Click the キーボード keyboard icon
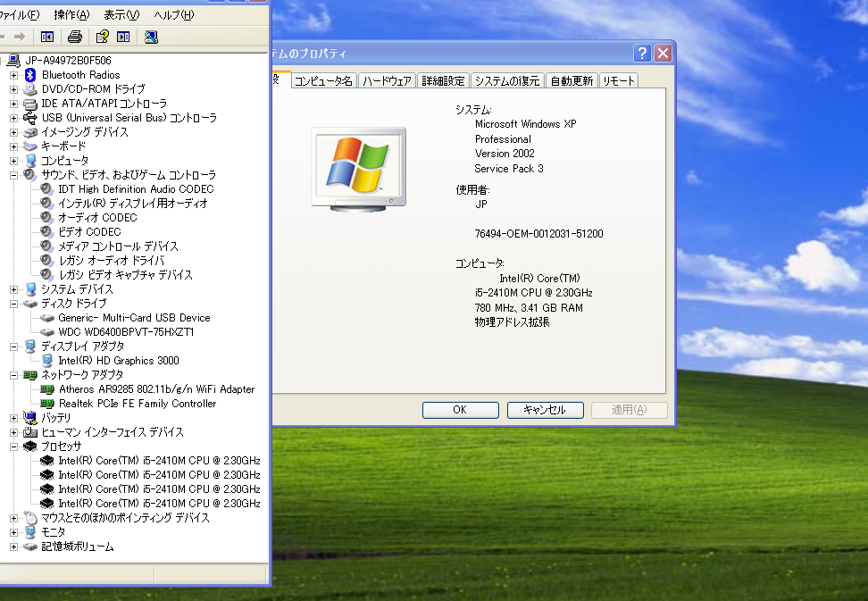This screenshot has width=868, height=601. (30, 146)
